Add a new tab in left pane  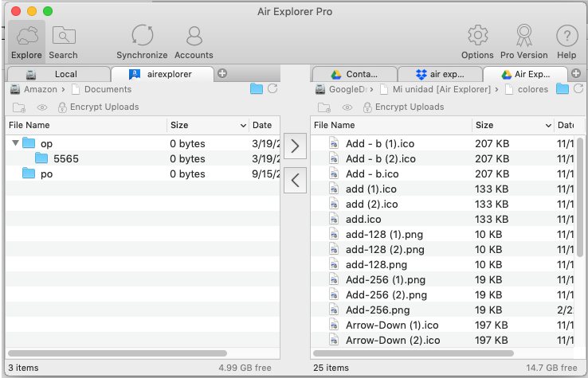pyautogui.click(x=222, y=73)
